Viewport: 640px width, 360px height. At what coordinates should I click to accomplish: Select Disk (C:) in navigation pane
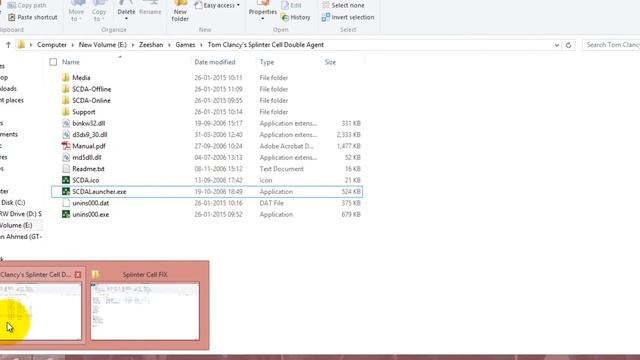[x=13, y=202]
